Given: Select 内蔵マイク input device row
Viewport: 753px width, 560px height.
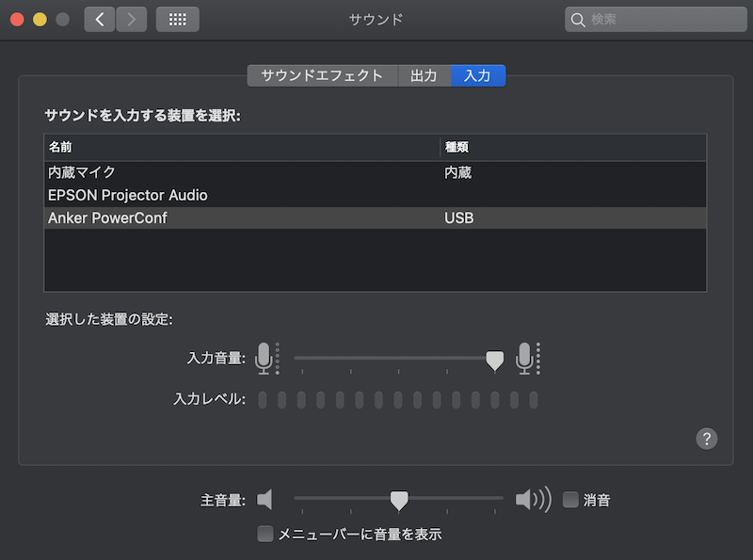Looking at the screenshot, I should click(375, 172).
